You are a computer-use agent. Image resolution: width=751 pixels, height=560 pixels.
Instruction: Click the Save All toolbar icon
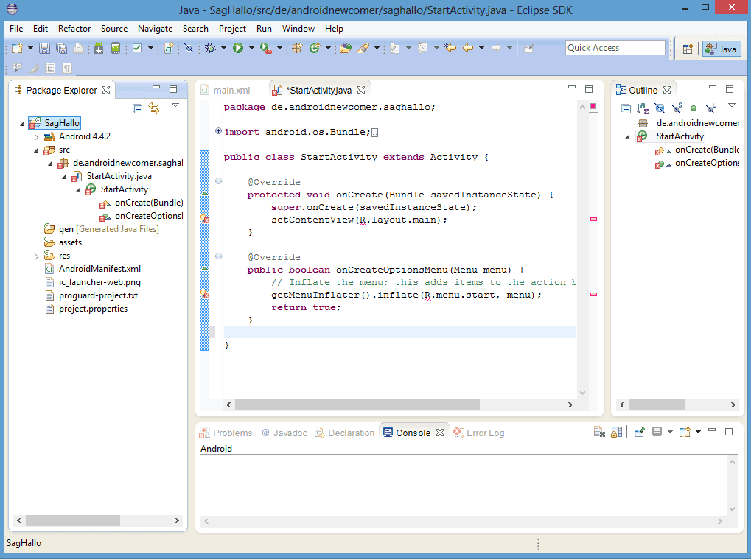coord(61,48)
